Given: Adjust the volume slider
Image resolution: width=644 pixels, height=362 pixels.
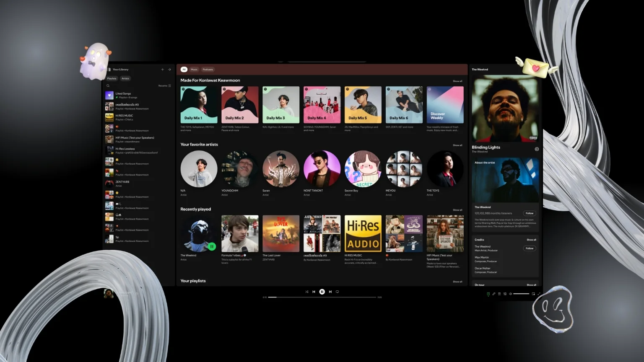Looking at the screenshot, I should (521, 294).
